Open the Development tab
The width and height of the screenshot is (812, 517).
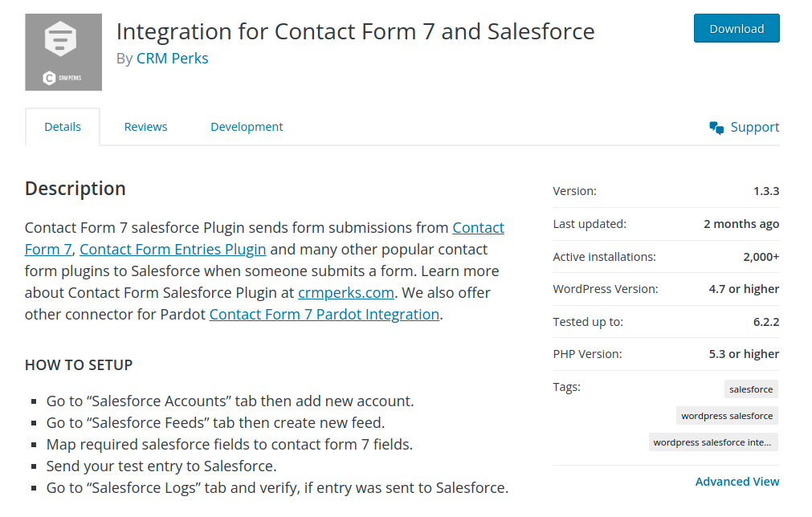click(246, 126)
